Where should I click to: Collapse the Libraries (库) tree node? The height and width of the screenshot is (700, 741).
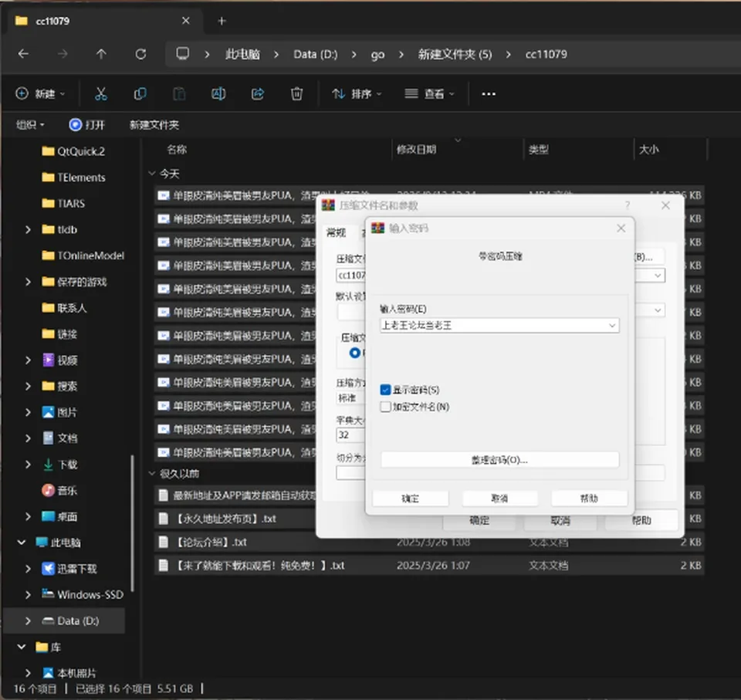tap(22, 647)
